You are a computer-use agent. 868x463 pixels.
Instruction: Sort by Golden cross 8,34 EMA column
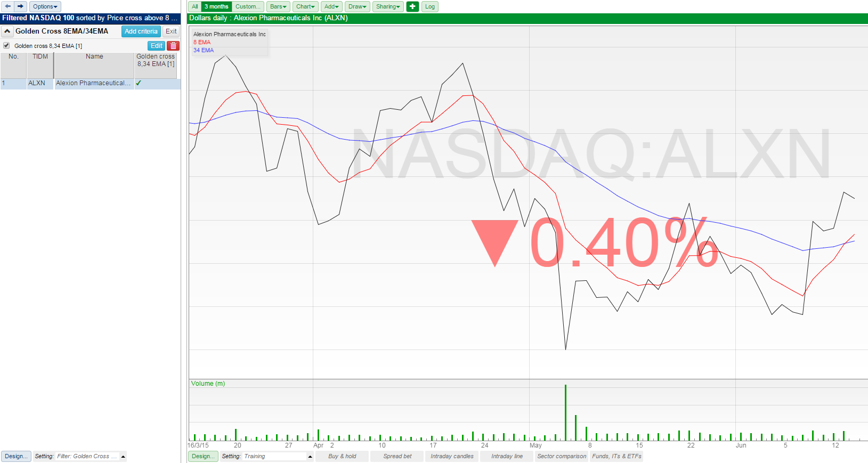click(x=156, y=65)
